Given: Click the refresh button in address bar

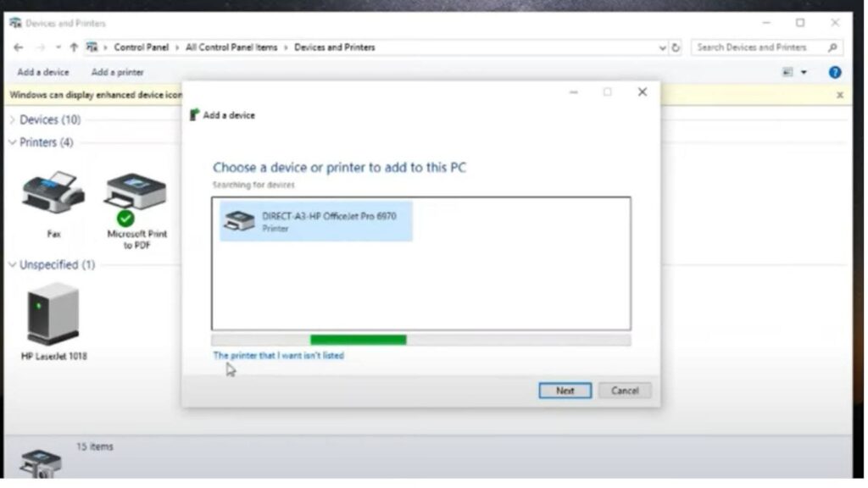Looking at the screenshot, I should [676, 47].
